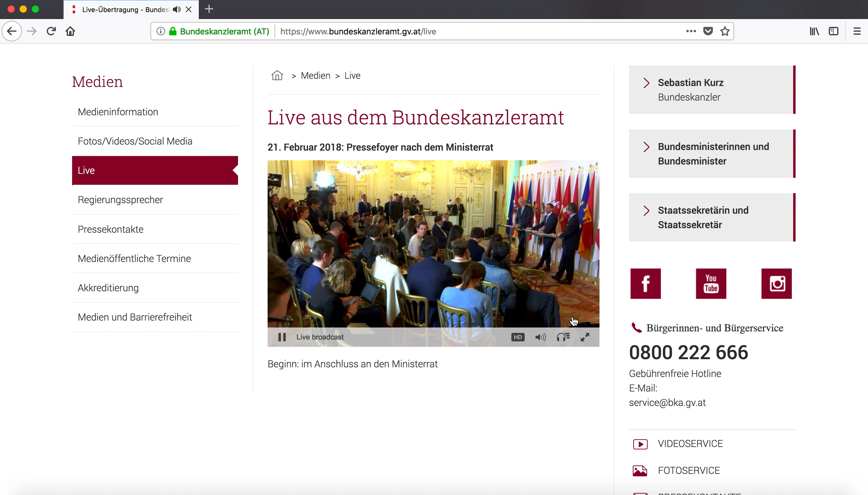This screenshot has width=868, height=495.
Task: Expand the Staatssekretärin und Staatssekretär chevron
Action: 646,210
